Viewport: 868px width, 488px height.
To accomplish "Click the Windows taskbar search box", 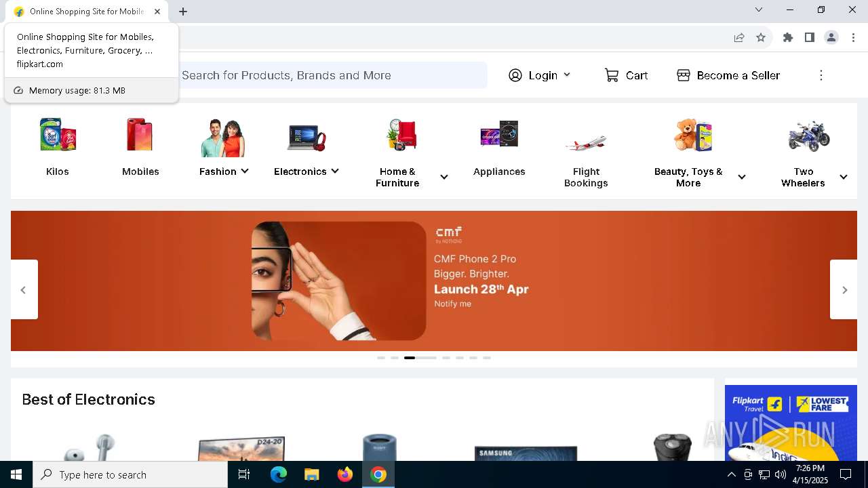I will pyautogui.click(x=130, y=474).
